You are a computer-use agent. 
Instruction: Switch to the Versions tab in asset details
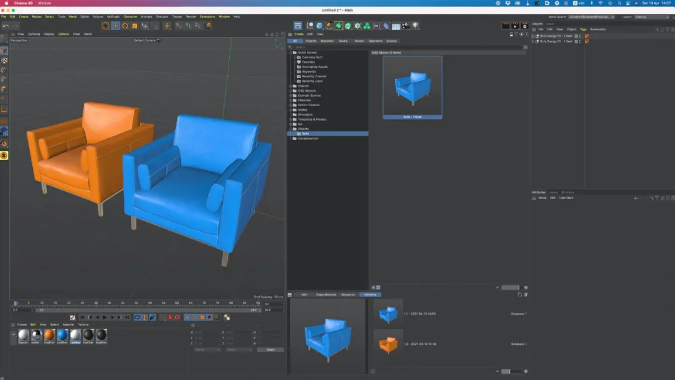click(x=370, y=295)
